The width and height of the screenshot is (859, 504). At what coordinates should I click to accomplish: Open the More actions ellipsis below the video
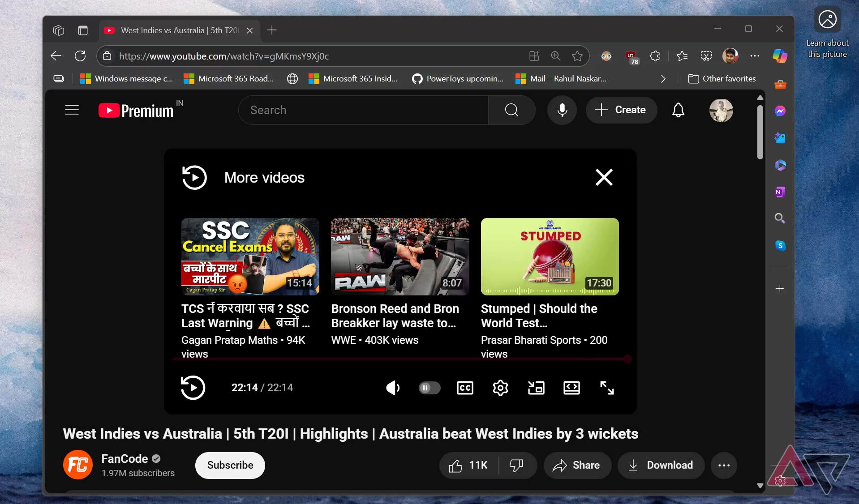tap(724, 466)
